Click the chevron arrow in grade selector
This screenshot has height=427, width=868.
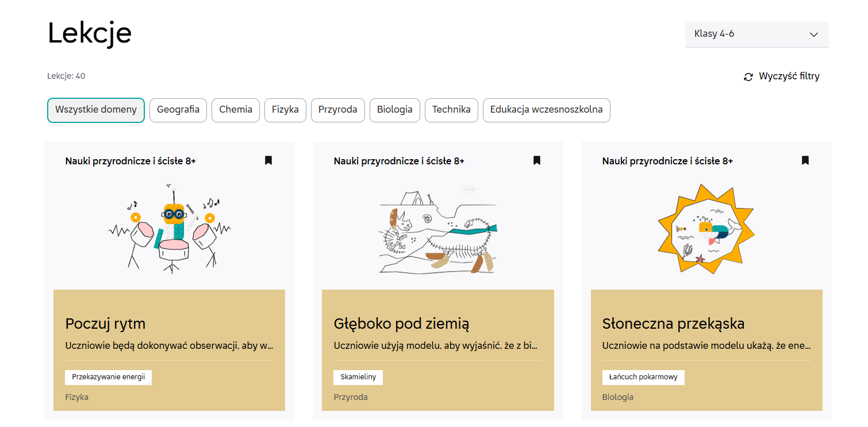(814, 34)
